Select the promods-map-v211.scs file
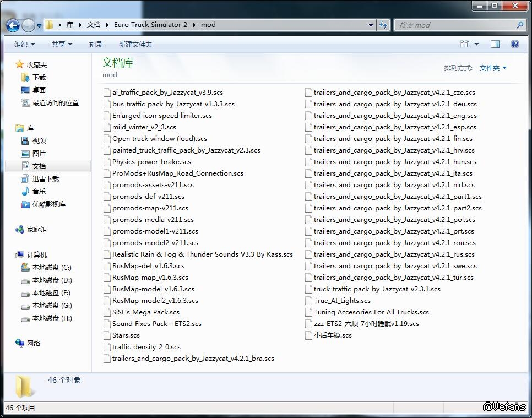 150,208
